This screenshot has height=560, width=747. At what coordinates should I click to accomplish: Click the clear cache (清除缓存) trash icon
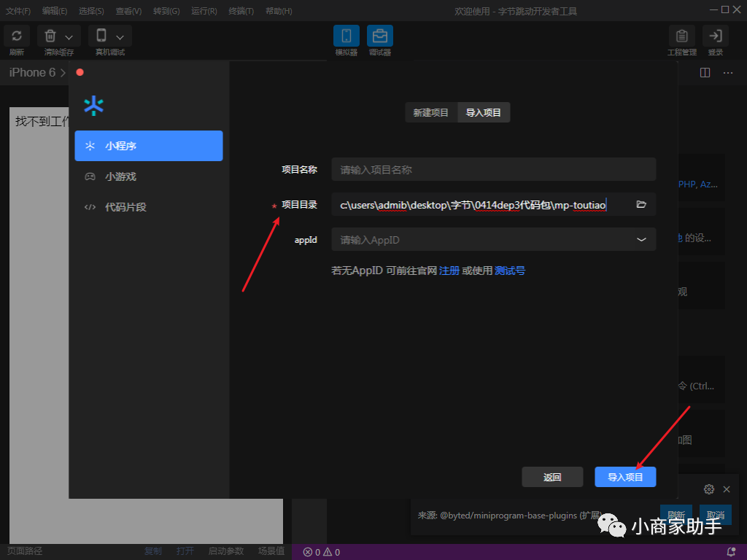(x=50, y=36)
